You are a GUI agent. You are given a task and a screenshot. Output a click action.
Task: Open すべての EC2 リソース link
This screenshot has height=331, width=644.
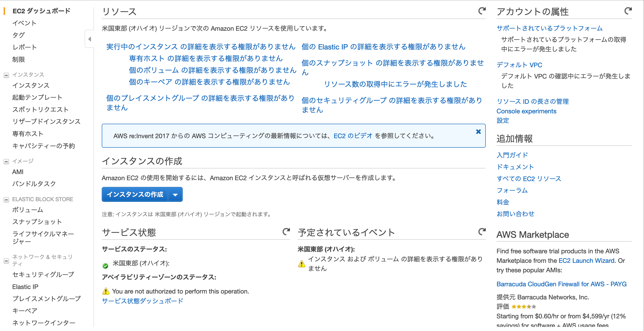(x=529, y=178)
